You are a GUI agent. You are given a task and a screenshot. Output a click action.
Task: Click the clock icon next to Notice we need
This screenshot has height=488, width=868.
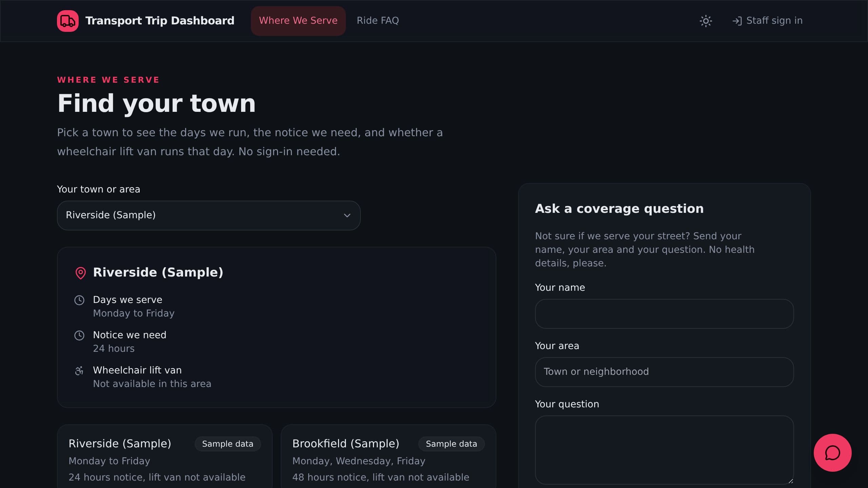[79, 335]
